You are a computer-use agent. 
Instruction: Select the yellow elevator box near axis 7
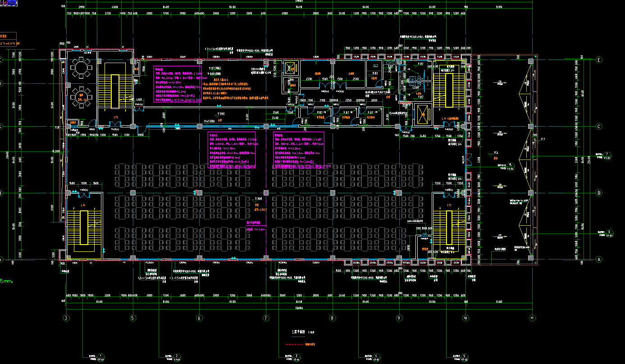291,68
